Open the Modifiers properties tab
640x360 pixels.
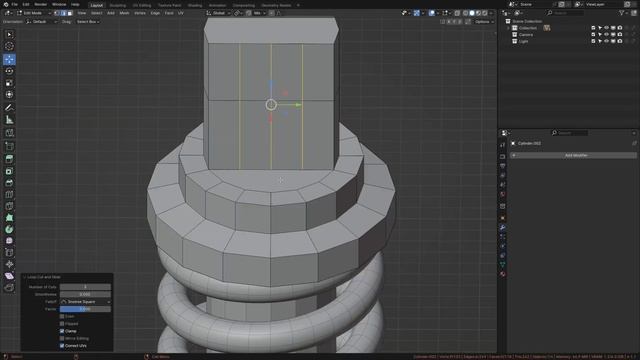click(x=503, y=227)
